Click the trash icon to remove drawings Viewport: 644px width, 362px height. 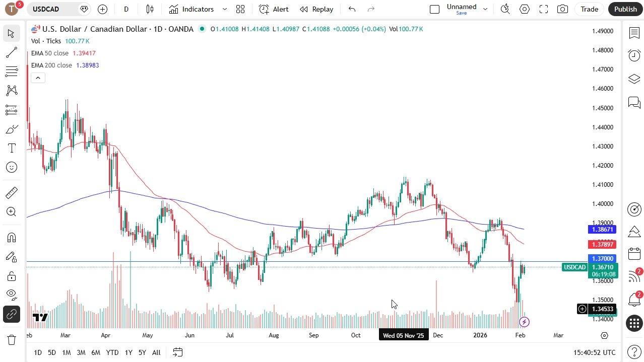pos(11,340)
